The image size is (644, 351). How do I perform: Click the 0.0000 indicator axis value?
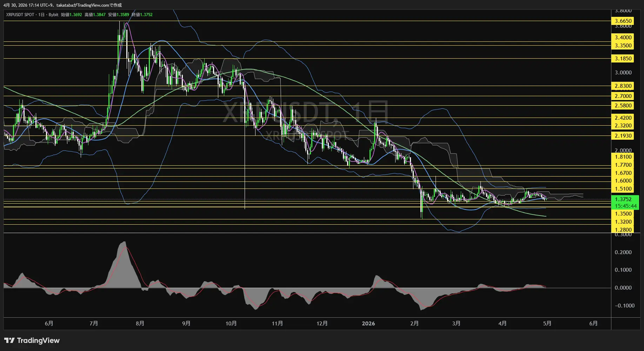click(x=623, y=288)
